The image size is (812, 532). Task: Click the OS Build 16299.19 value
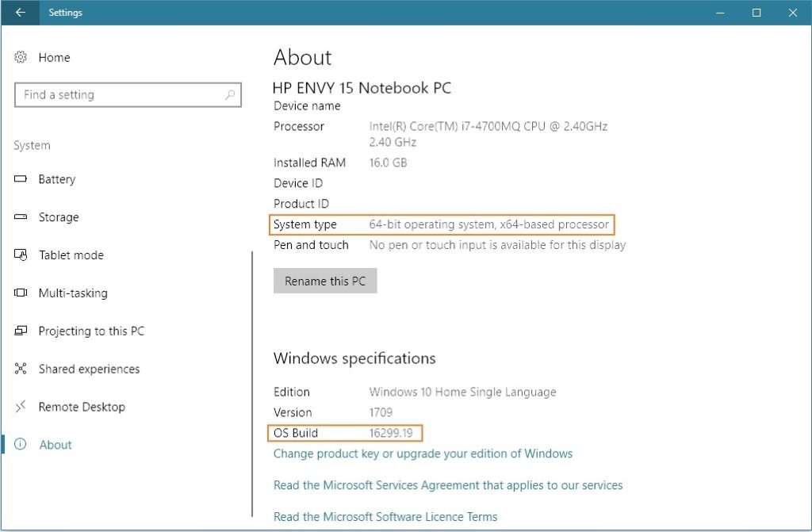coord(390,433)
